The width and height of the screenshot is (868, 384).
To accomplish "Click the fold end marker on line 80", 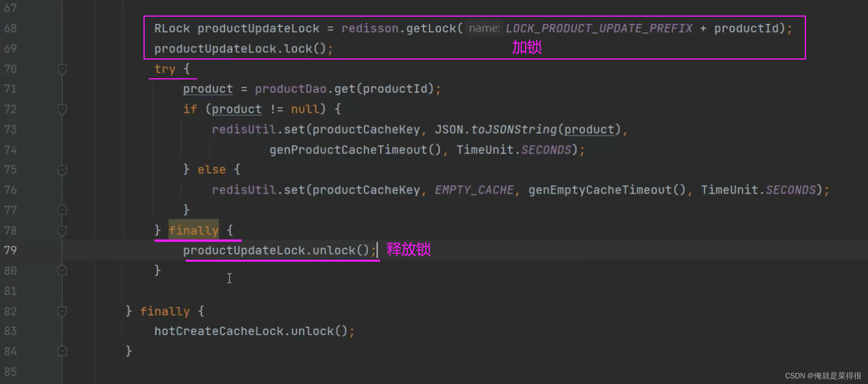I will [62, 270].
